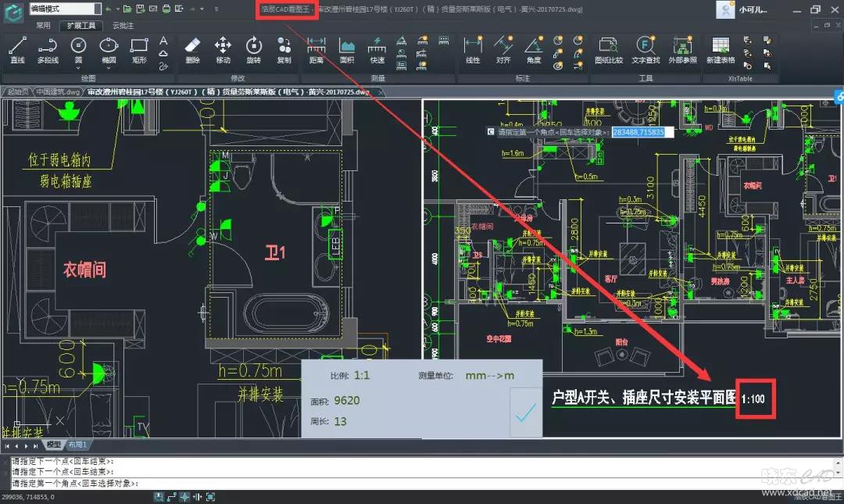Activate the 移动 (Move) tool
Screen dimensions: 844x504
point(223,49)
